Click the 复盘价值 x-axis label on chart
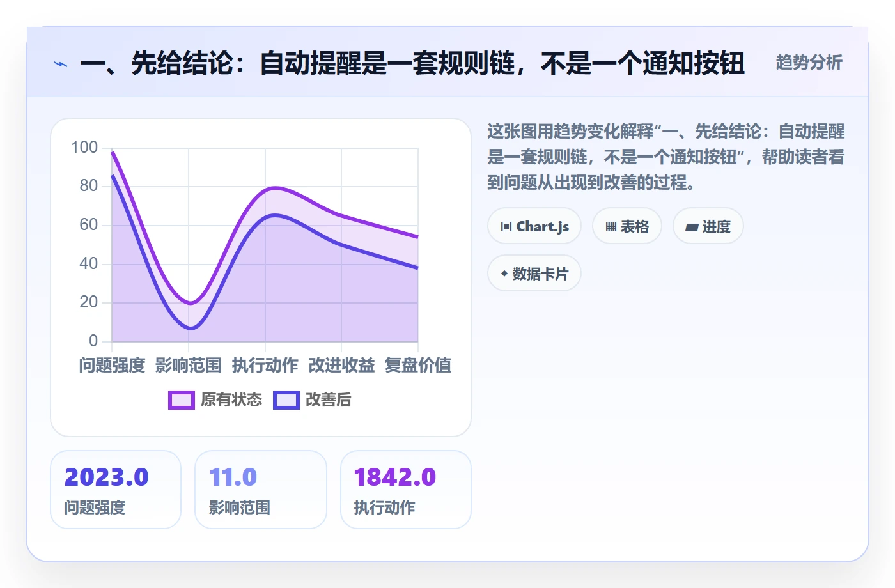 click(418, 366)
